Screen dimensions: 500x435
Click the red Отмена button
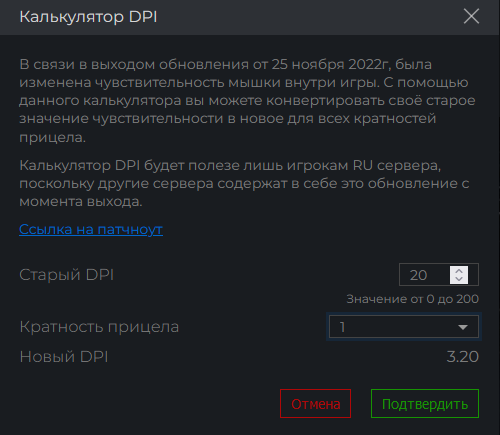click(315, 404)
